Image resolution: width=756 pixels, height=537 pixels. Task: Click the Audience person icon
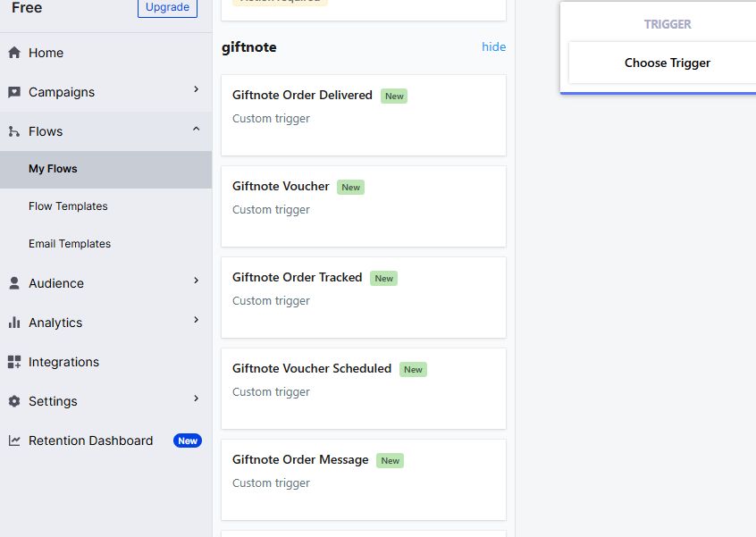tap(14, 283)
